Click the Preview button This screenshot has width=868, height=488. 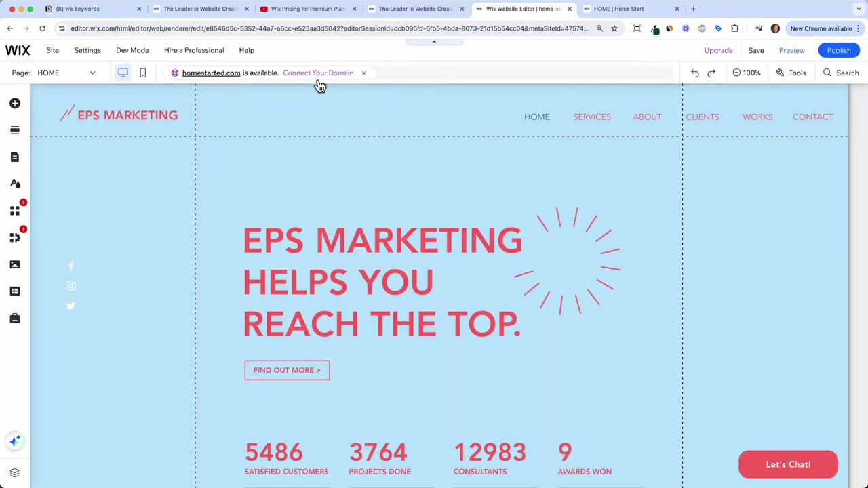coord(791,50)
